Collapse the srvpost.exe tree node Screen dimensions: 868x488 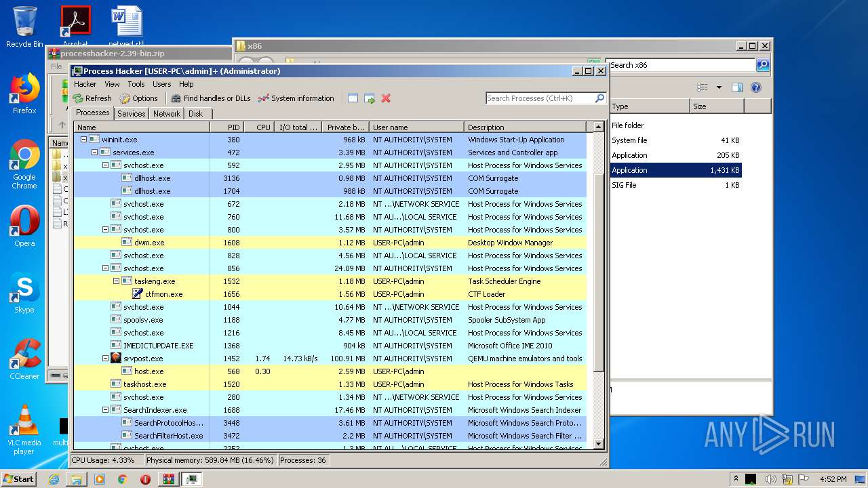(105, 359)
